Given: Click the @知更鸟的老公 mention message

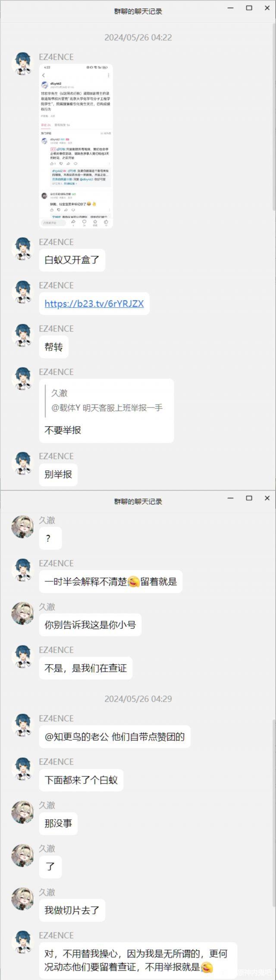Looking at the screenshot, I should [x=114, y=737].
